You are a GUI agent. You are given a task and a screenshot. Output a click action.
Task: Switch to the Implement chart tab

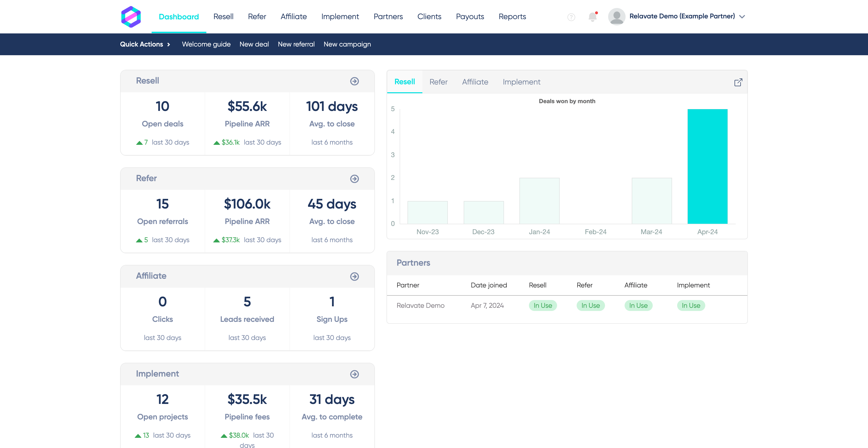[521, 82]
